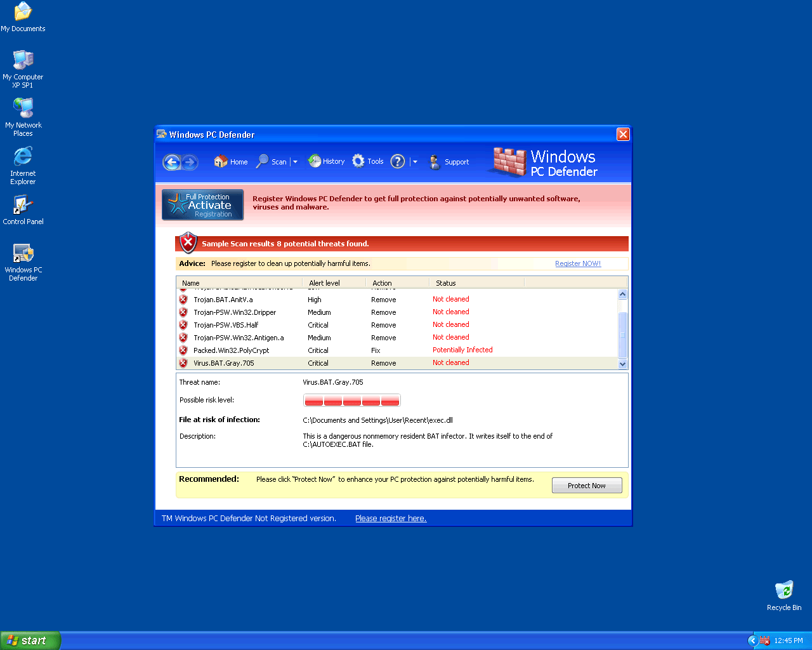Open the Windows Start menu
The width and height of the screenshot is (812, 650).
30,640
